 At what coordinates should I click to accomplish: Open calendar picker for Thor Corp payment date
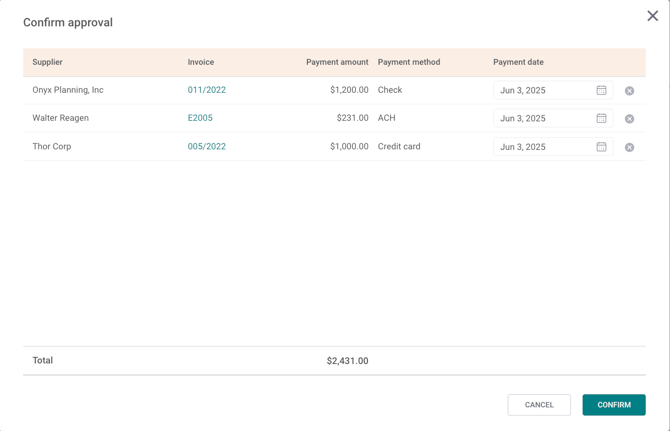tap(601, 147)
